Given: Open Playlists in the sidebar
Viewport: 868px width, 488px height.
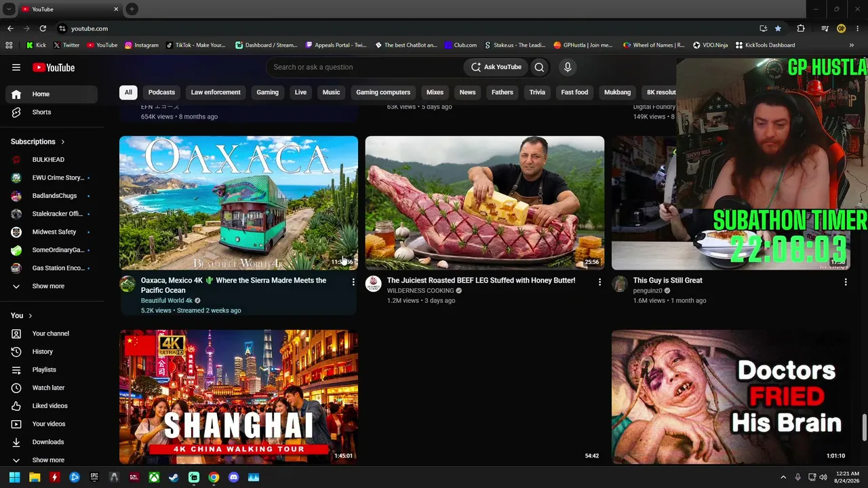Looking at the screenshot, I should click(x=52, y=369).
